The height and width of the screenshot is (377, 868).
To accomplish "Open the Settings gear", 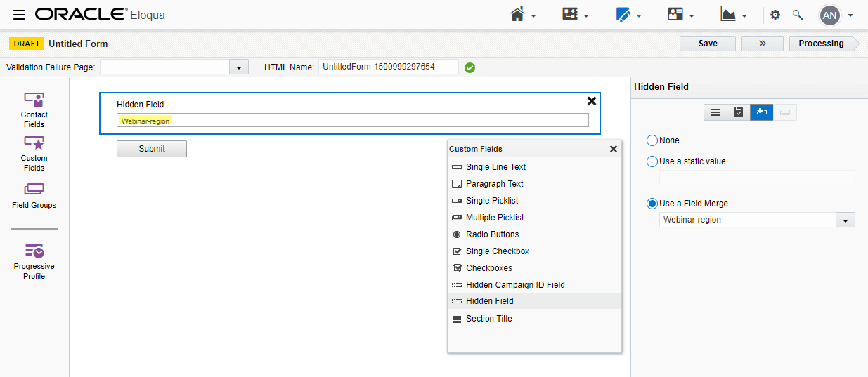I will coord(775,15).
